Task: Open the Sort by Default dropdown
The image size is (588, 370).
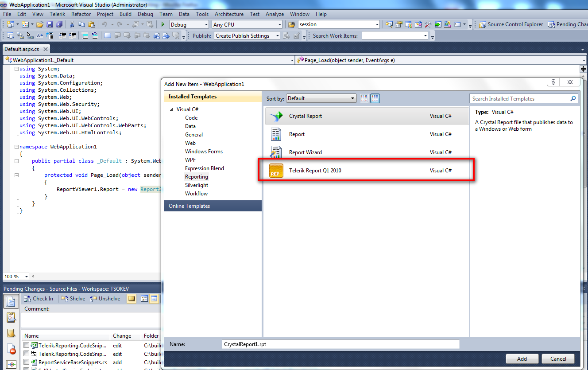Action: [x=353, y=98]
